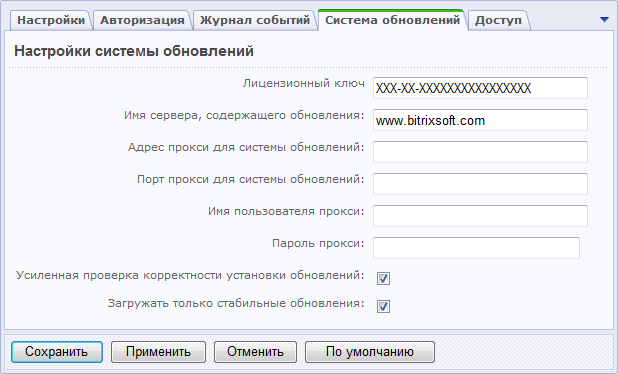Viewport: 618px width, 374px height.
Task: Click the Усиленная проверка корректности label
Action: point(190,275)
